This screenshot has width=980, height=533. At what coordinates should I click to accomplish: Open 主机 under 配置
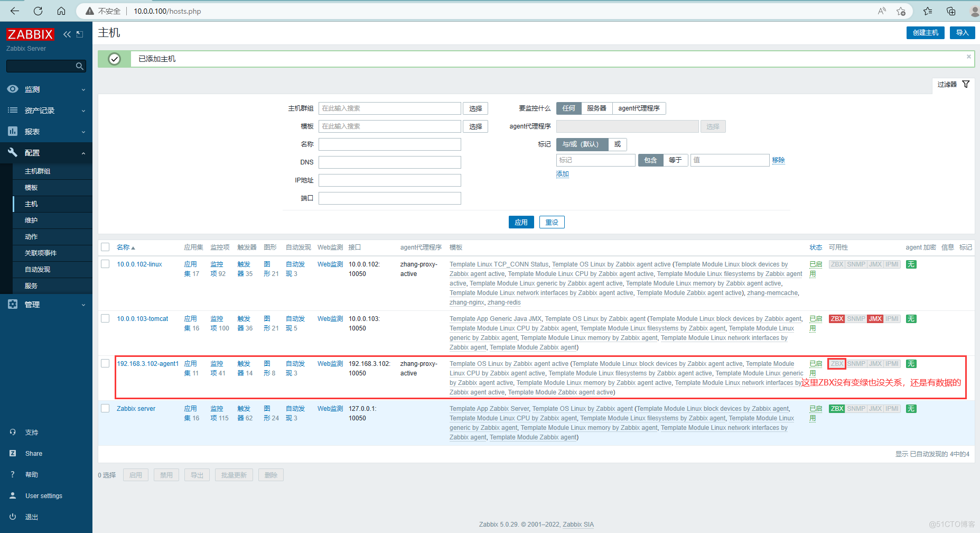31,204
